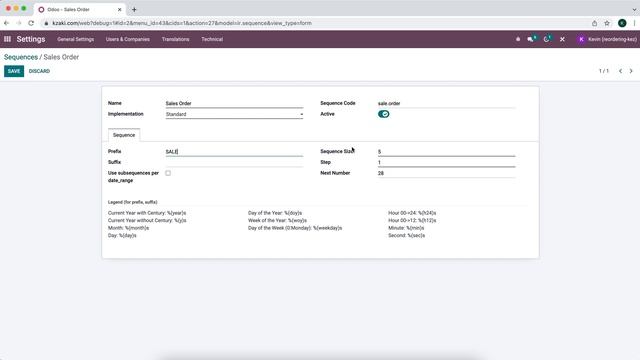Click the browser three-dot menu
The image size is (640, 360).
[x=634, y=23]
